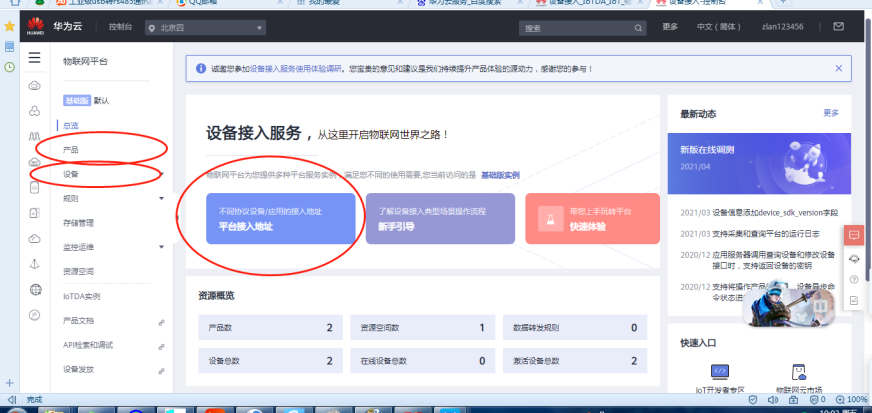The width and height of the screenshot is (872, 413).
Task: Select 存储管理 in the sidebar
Action: 78,223
